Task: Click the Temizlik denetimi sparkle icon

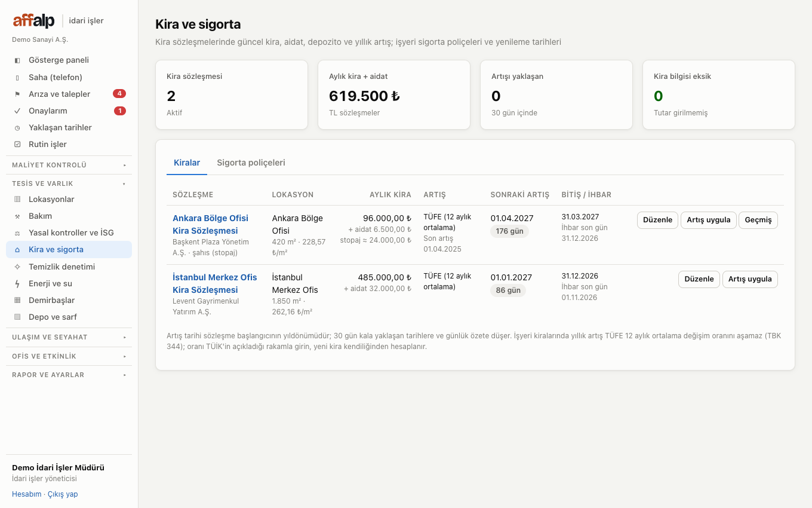Action: (x=17, y=267)
